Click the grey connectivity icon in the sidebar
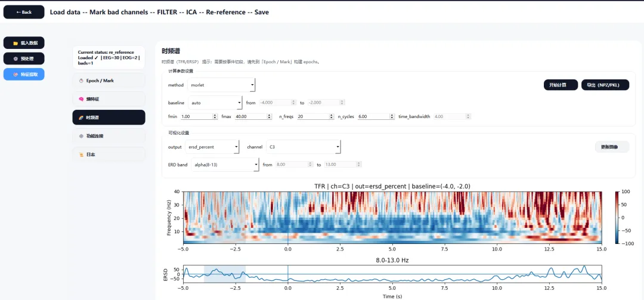Image resolution: width=644 pixels, height=300 pixels. point(81,136)
